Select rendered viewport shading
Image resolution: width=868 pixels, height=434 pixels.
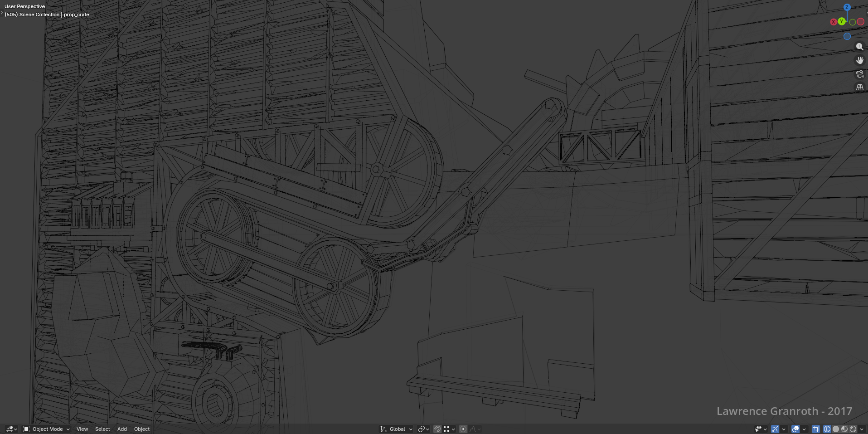coord(853,429)
